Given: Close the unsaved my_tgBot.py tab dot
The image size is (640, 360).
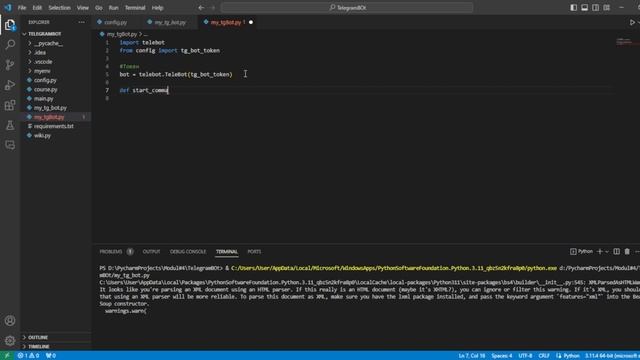Looking at the screenshot, I should tap(251, 22).
